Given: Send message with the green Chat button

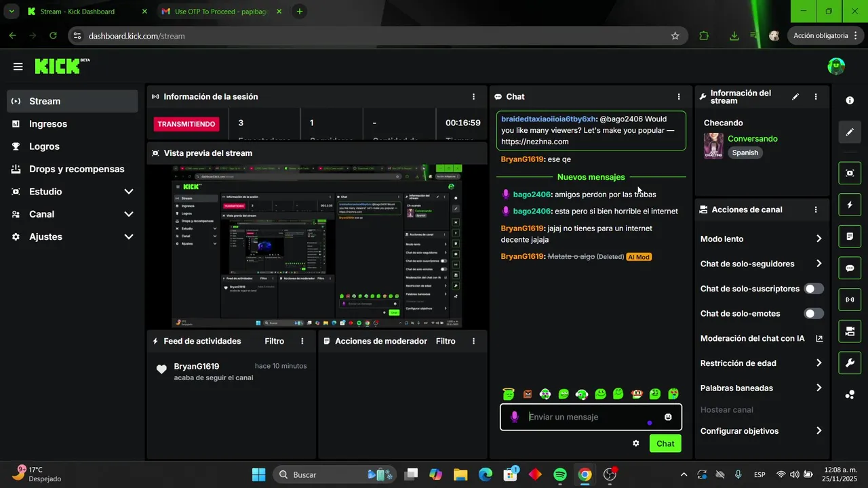Looking at the screenshot, I should pyautogui.click(x=665, y=443).
